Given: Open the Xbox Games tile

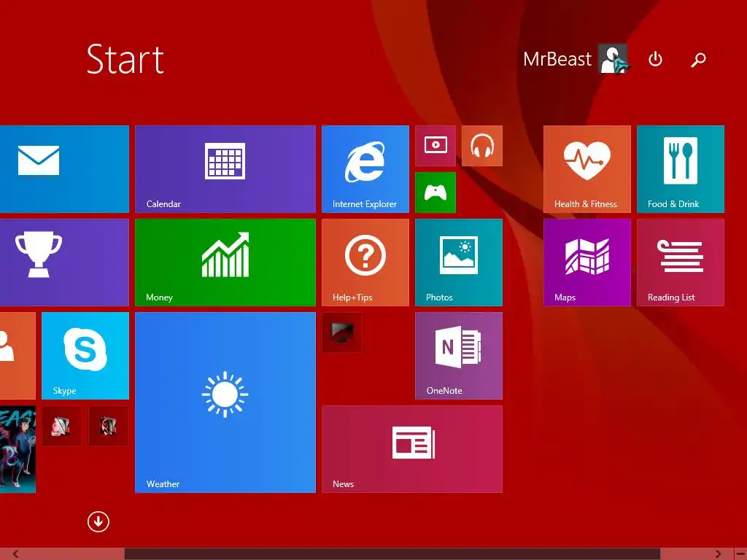Looking at the screenshot, I should [436, 192].
